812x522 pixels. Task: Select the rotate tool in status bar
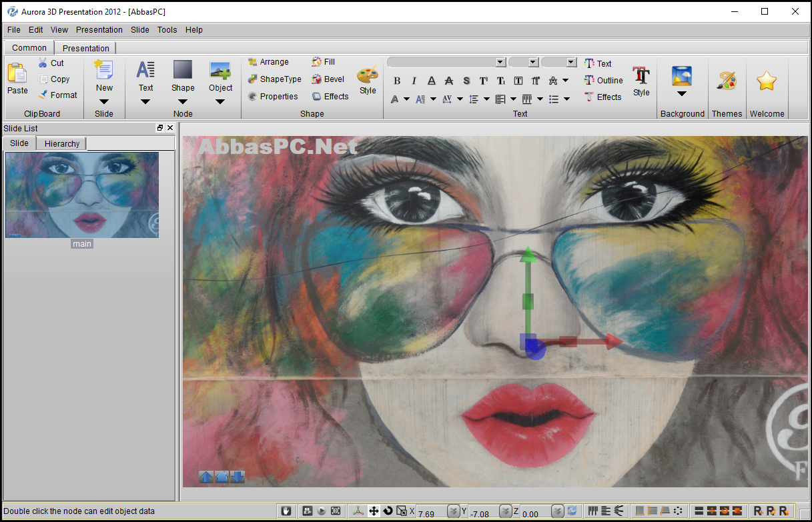[388, 511]
